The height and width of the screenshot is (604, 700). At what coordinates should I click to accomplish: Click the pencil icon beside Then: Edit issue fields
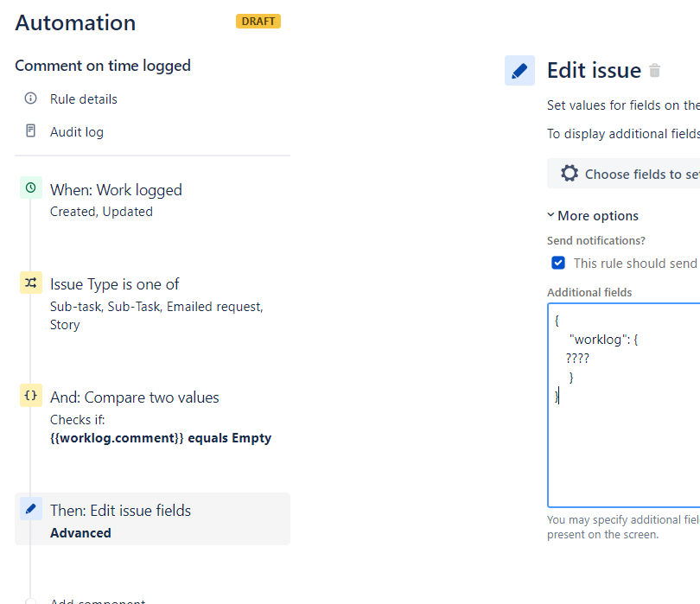coord(31,509)
